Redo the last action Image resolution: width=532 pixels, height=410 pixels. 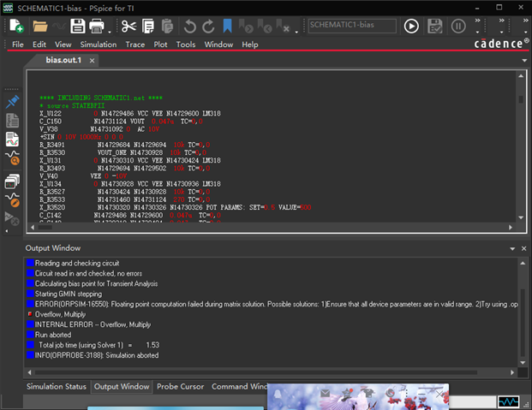coord(208,27)
